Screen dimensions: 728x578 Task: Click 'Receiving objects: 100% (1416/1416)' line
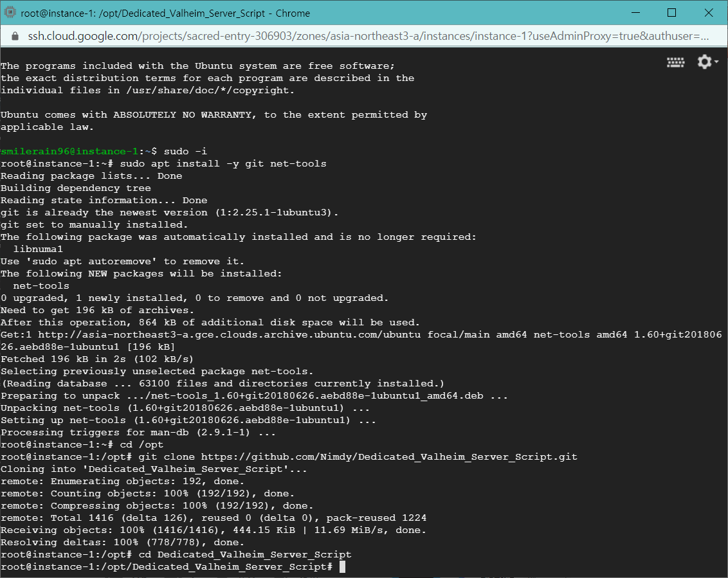click(214, 530)
